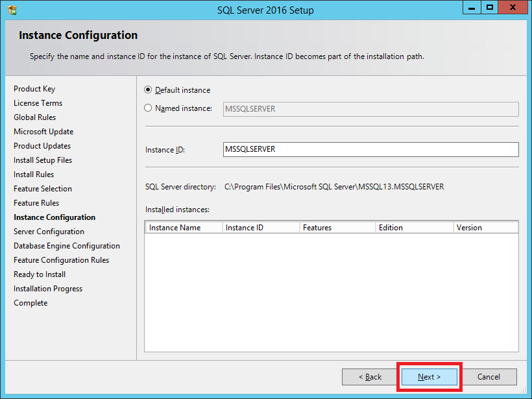Maximize the setup window

point(490,8)
